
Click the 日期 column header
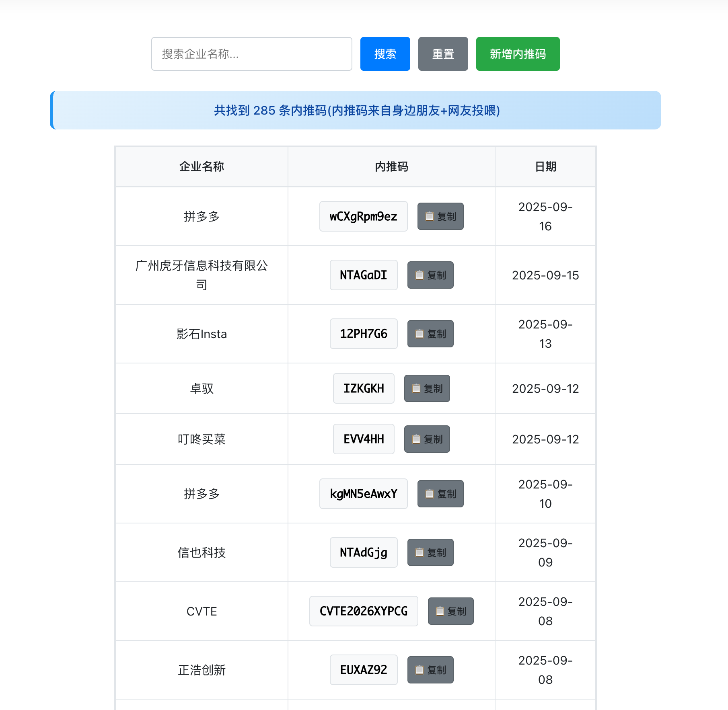pyautogui.click(x=545, y=166)
